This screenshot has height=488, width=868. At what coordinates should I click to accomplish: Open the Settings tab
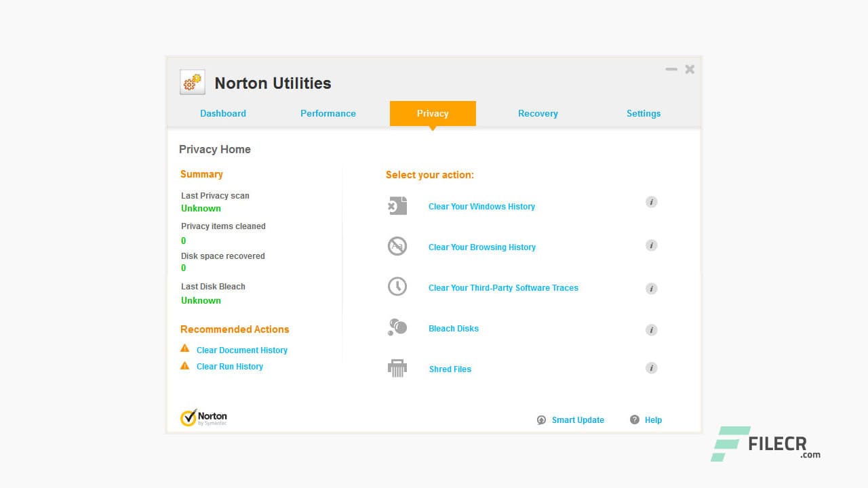point(643,113)
